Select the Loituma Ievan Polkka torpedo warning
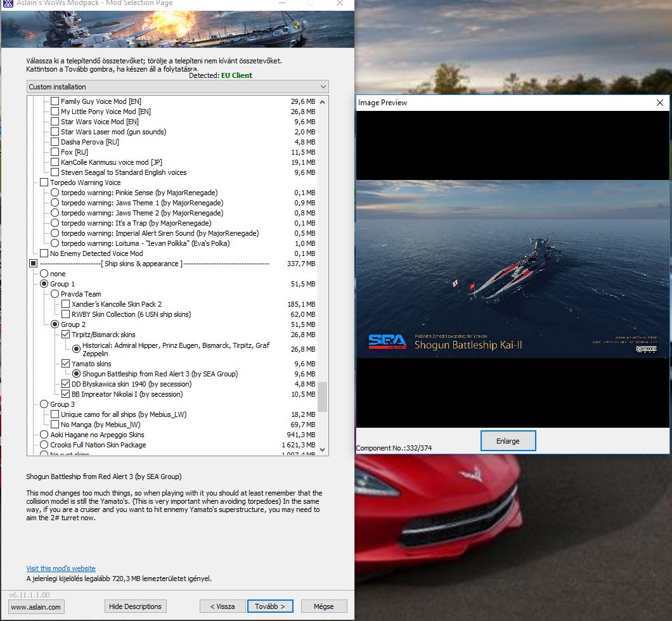Screen dimensions: 672x621 coord(55,243)
